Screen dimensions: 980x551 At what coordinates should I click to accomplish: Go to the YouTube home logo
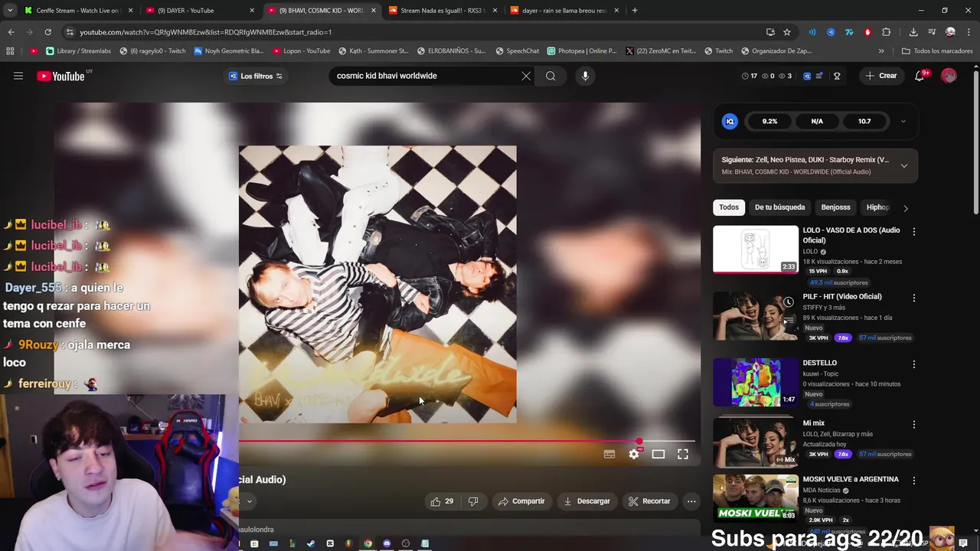pos(61,76)
